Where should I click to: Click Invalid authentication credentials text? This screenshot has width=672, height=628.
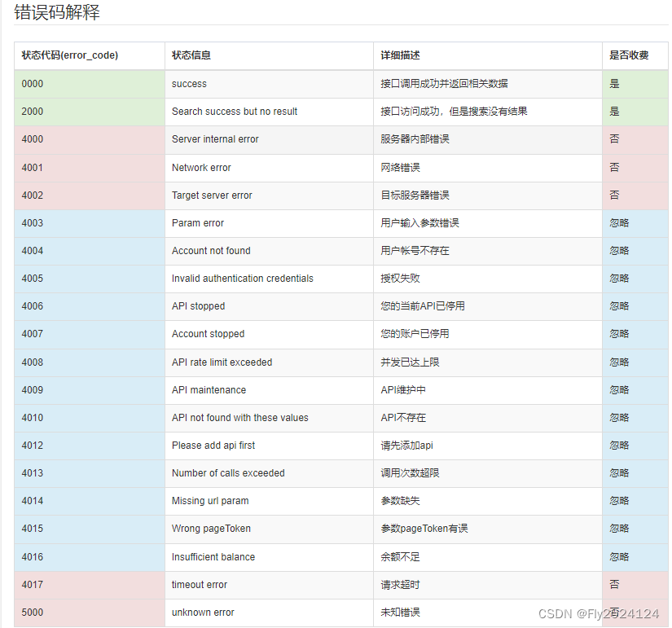(x=241, y=279)
